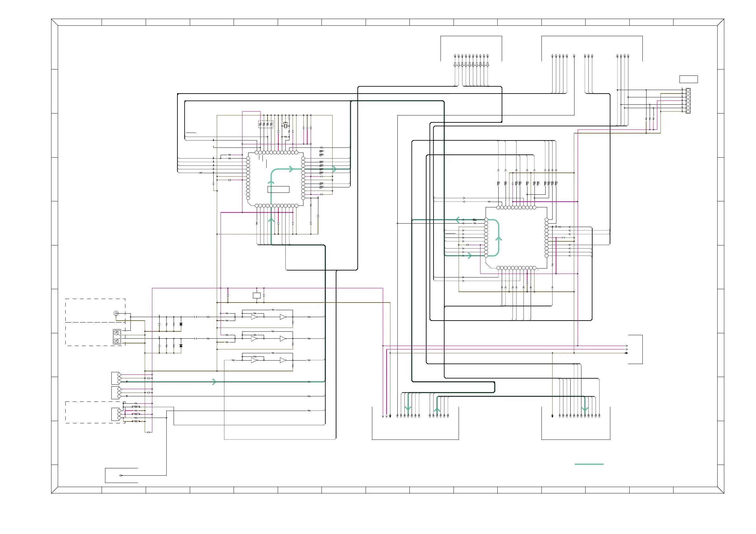Screen dimensions: 756x534
Task: Click the seven-pin vertical connector at top right
Action: 688,101
